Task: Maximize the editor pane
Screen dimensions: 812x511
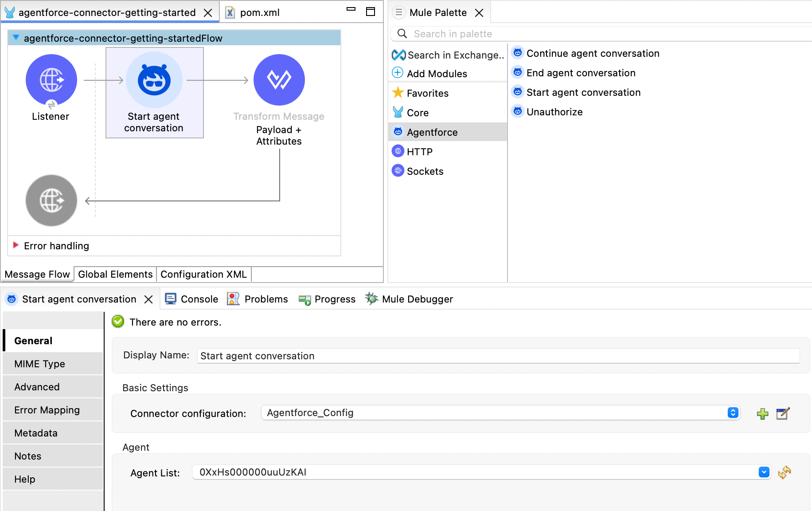Action: tap(371, 12)
